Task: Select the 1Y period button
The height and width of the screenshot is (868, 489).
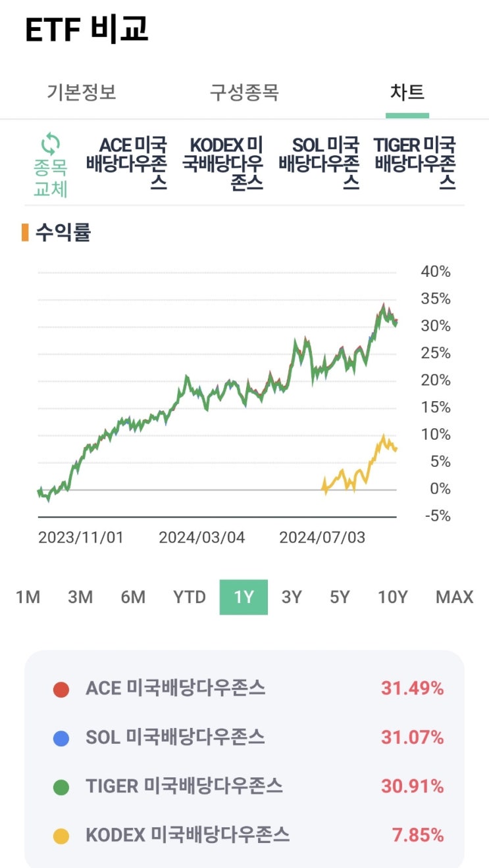Action: pos(244,597)
